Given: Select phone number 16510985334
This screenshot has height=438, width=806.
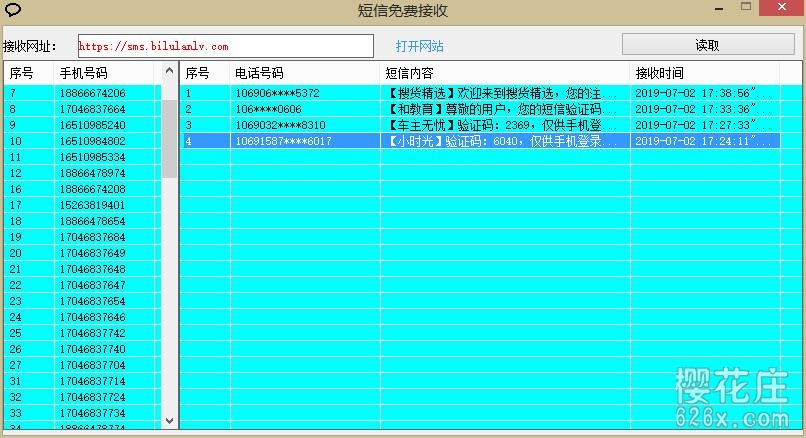Looking at the screenshot, I should [93, 157].
